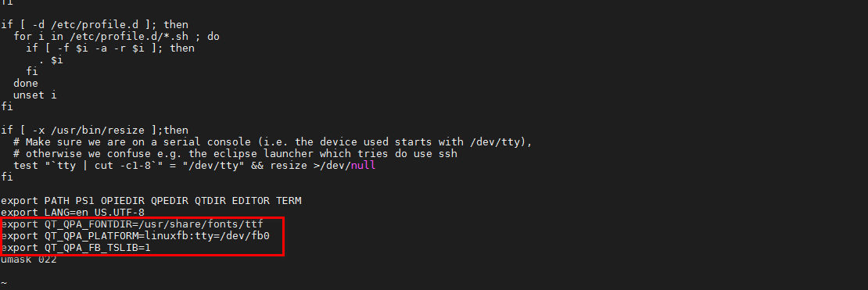Place cursor on 'export QT_QPA_FB_TSLIB=1' line

coord(76,247)
